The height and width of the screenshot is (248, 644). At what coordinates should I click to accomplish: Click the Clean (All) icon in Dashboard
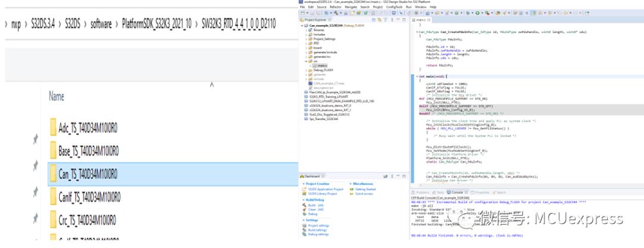point(304,209)
